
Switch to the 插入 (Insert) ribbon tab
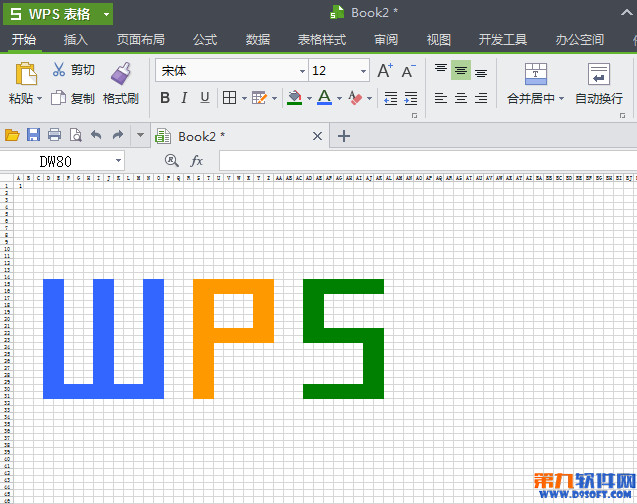tap(76, 40)
